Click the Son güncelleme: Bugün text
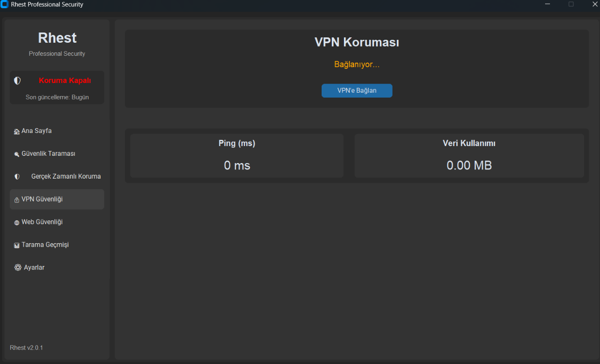 57,98
